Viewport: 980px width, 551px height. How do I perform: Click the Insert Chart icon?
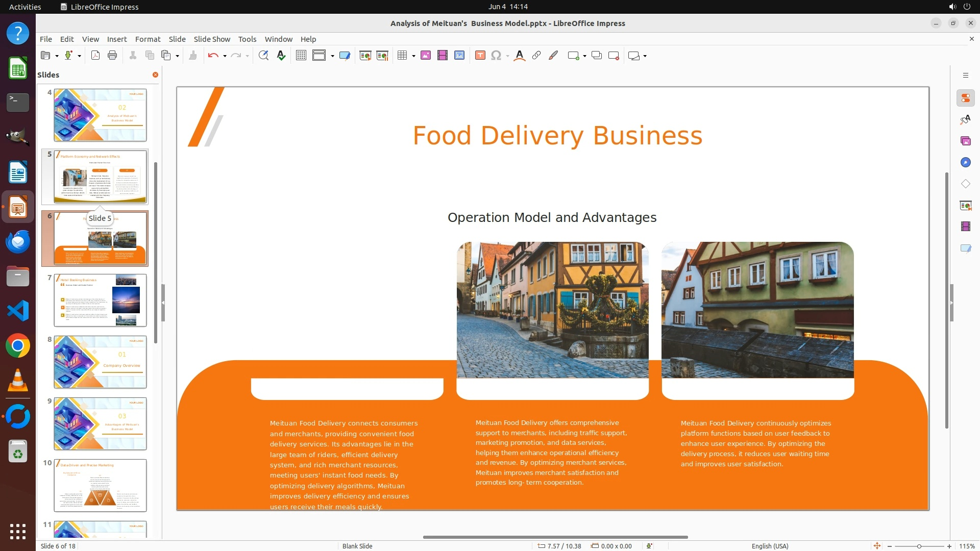[x=459, y=56]
